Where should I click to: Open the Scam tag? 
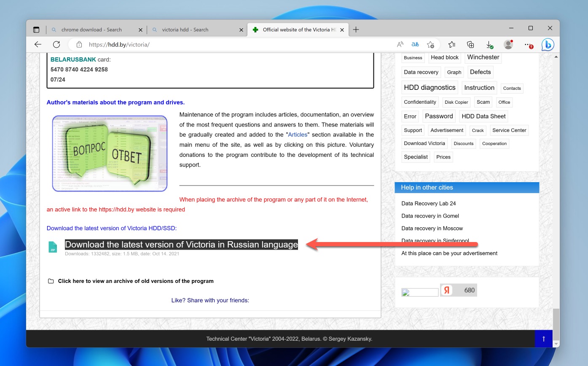[483, 102]
